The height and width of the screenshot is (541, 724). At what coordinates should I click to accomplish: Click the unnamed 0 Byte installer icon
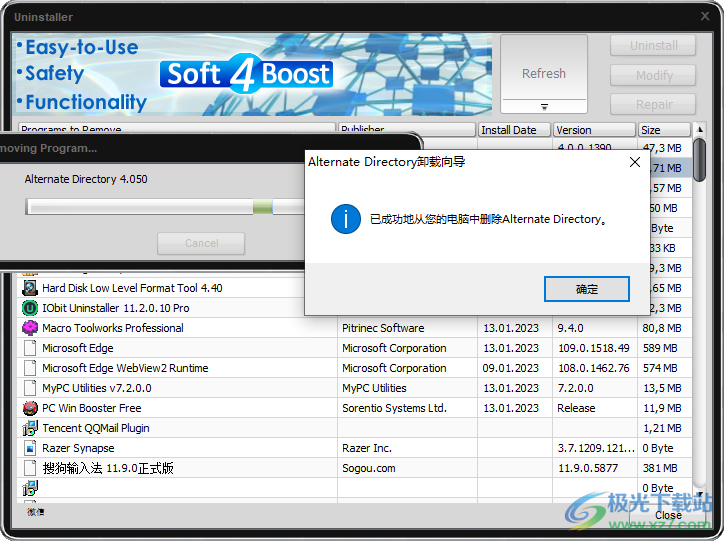[x=30, y=488]
